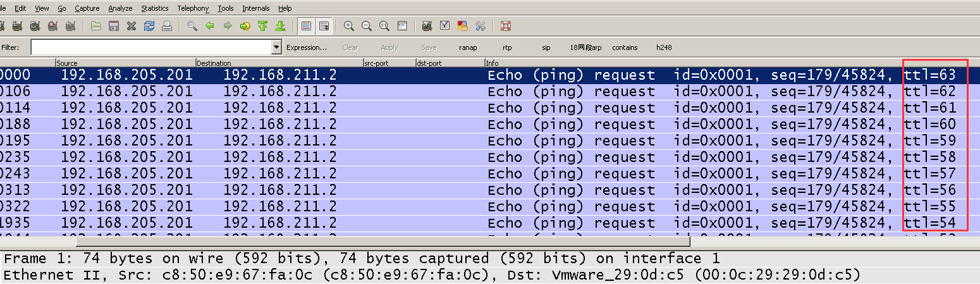Click into the display Filter input field

click(151, 47)
